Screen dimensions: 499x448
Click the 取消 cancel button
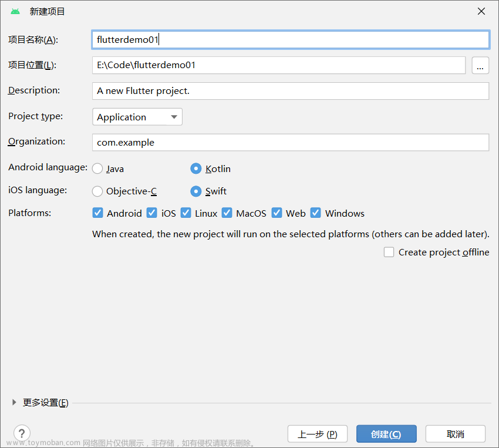point(456,434)
